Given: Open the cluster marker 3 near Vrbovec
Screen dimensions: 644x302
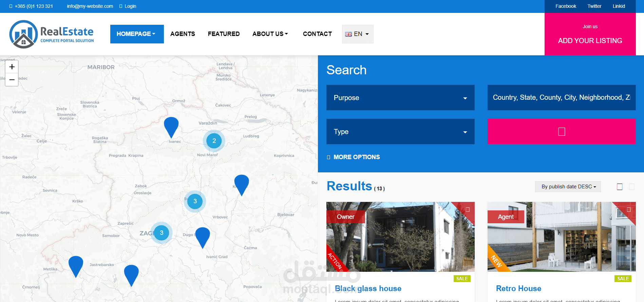Looking at the screenshot, I should pyautogui.click(x=195, y=201).
